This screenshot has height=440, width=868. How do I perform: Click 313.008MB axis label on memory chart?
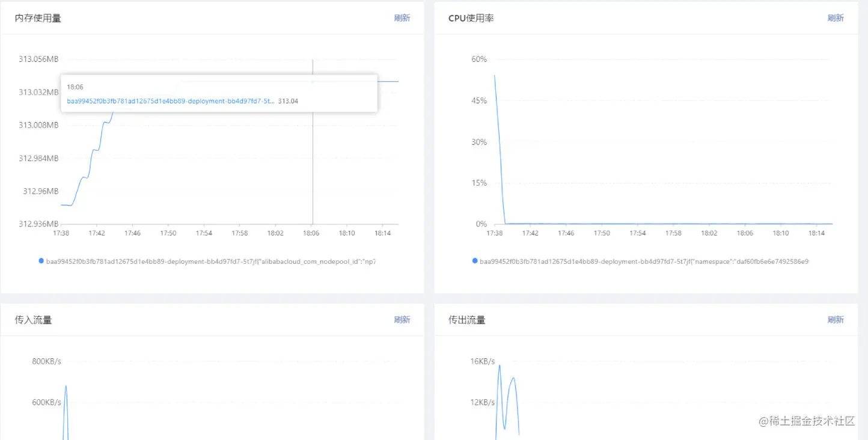click(x=38, y=125)
